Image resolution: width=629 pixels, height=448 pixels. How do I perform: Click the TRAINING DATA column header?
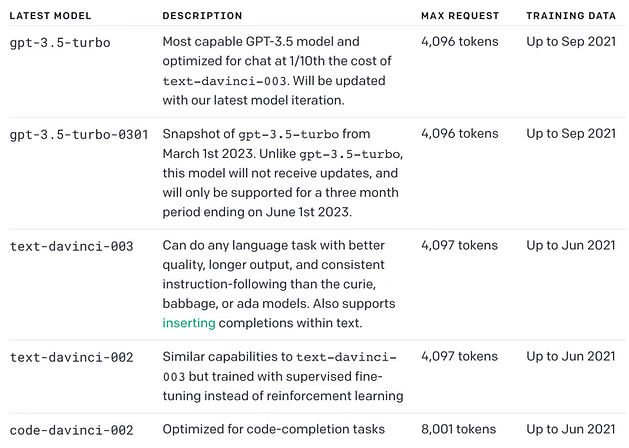tap(571, 16)
